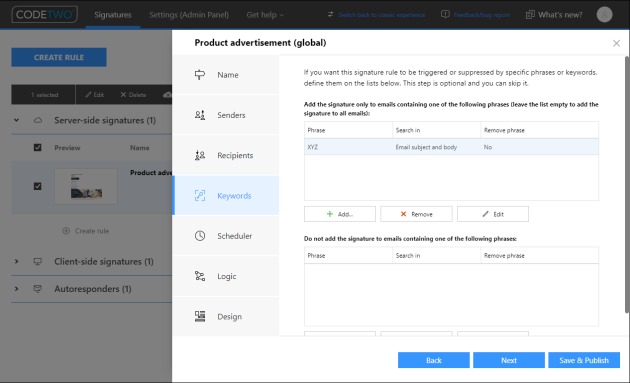Click the What's new icon
This screenshot has width=630, height=383.
[x=530, y=14]
